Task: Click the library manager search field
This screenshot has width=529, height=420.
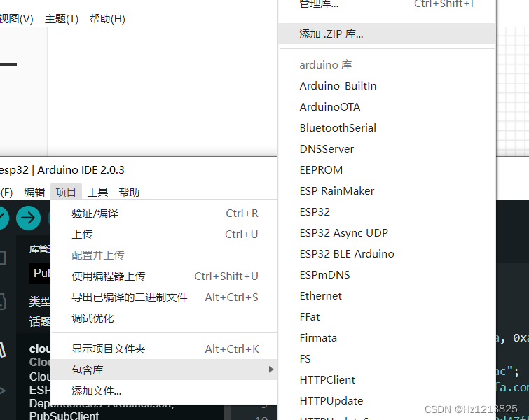Action: pos(40,274)
